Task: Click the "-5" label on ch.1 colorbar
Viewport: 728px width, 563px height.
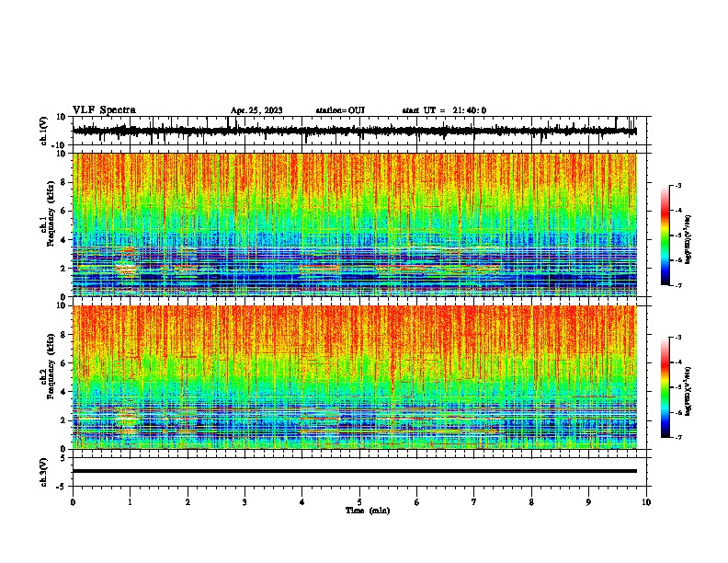Action: 677,236
